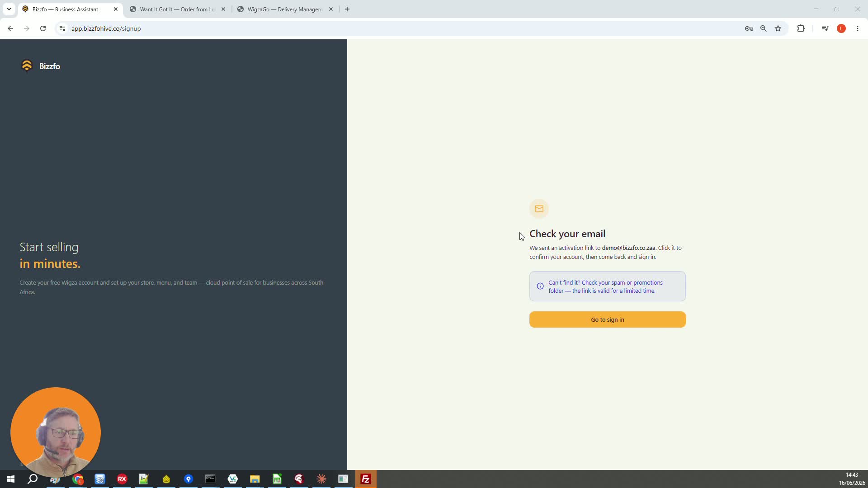Image resolution: width=868 pixels, height=488 pixels.
Task: Open the password key icon in address bar
Action: 749,28
